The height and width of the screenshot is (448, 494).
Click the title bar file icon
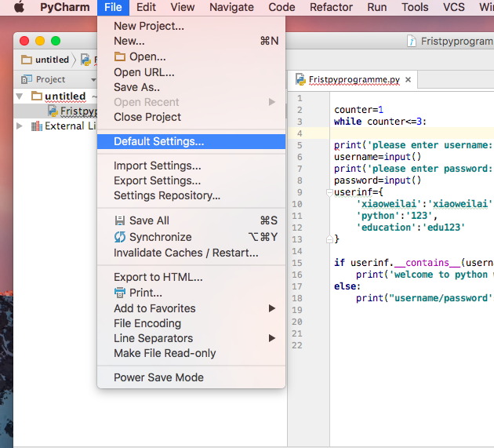(412, 41)
